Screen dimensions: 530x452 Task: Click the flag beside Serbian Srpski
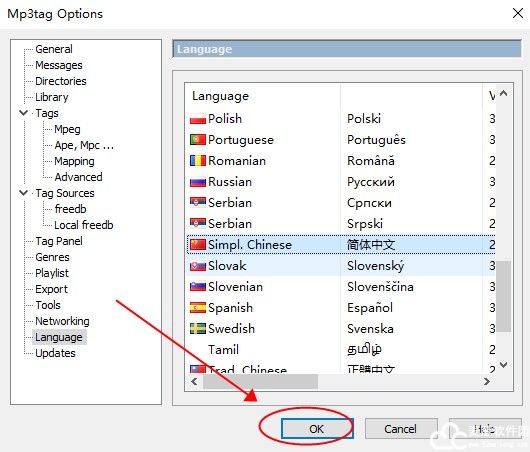(x=198, y=224)
